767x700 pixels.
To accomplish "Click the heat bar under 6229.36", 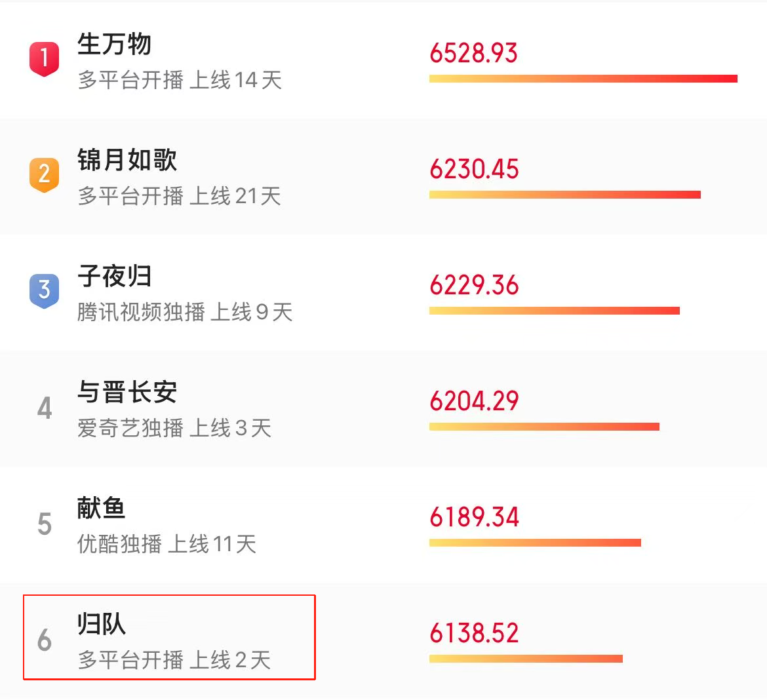I will 555,311.
